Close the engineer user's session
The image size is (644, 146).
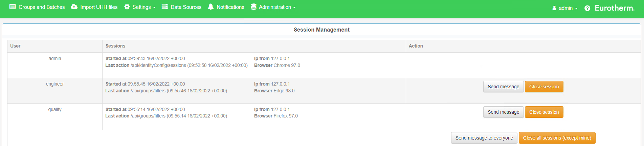[x=544, y=87]
